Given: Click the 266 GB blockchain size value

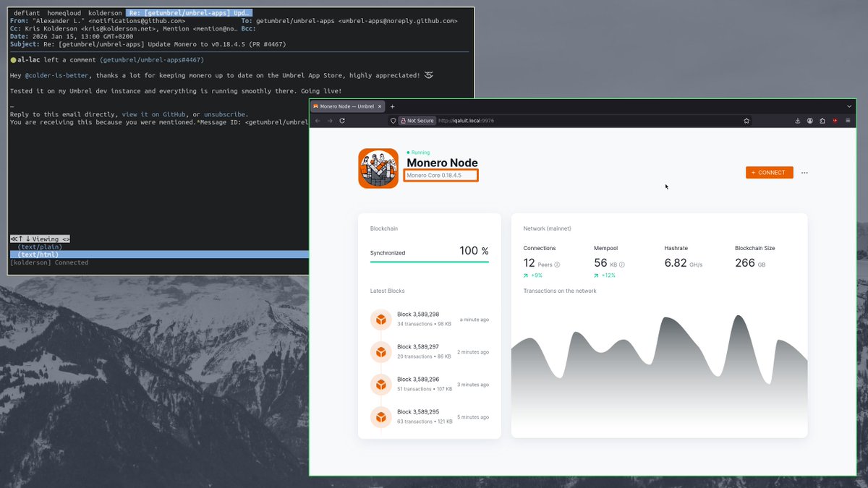Looking at the screenshot, I should pyautogui.click(x=750, y=263).
